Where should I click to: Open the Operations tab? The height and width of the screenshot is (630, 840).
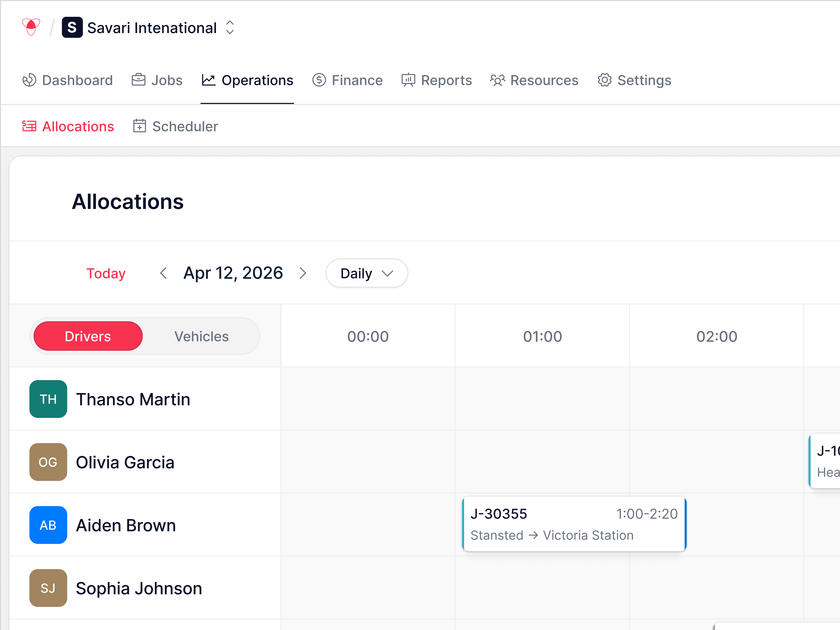(x=247, y=80)
